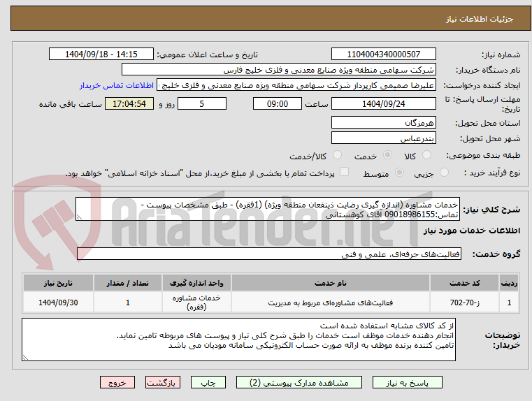Click the service code cell ز-70-702
This screenshot has width=532, height=401.
click(x=464, y=302)
